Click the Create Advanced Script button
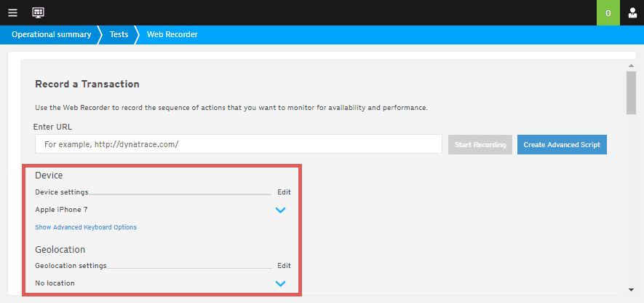The width and height of the screenshot is (644, 303). tap(562, 145)
